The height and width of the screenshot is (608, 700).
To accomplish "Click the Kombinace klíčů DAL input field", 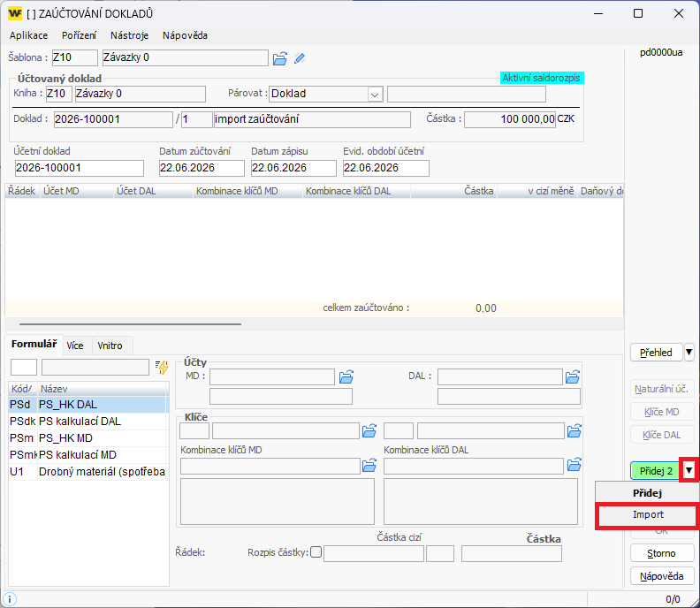I will (x=473, y=466).
